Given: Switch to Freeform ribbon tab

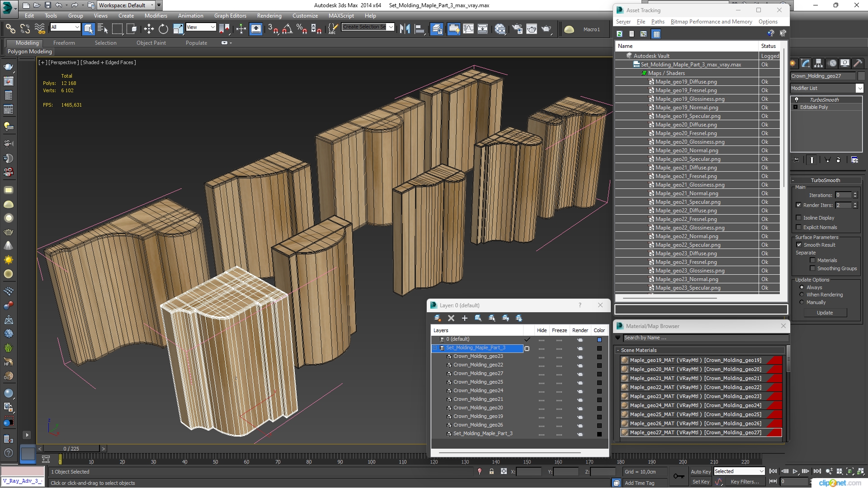Looking at the screenshot, I should pos(64,43).
